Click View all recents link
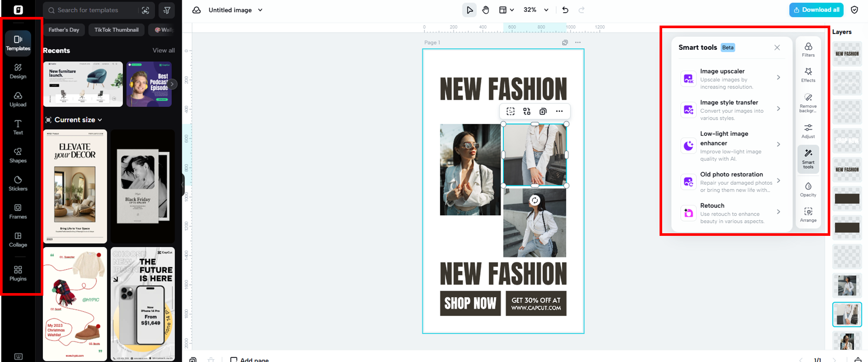This screenshot has width=868, height=362. 163,50
